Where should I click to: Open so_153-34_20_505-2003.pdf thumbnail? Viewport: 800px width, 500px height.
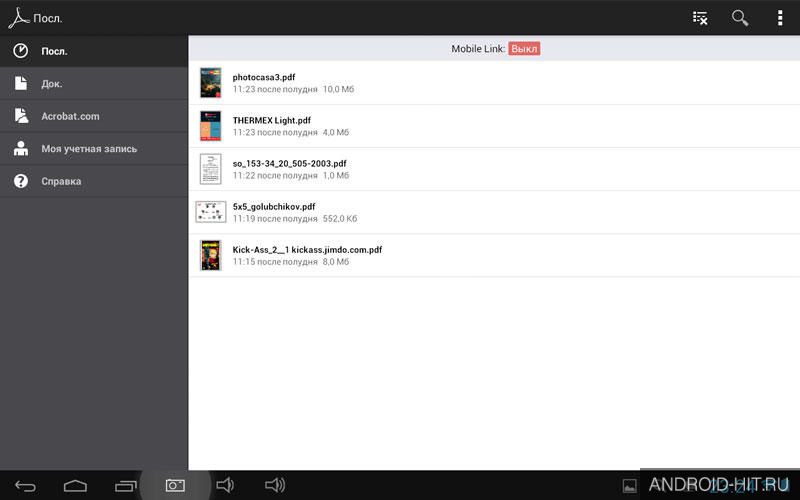211,169
